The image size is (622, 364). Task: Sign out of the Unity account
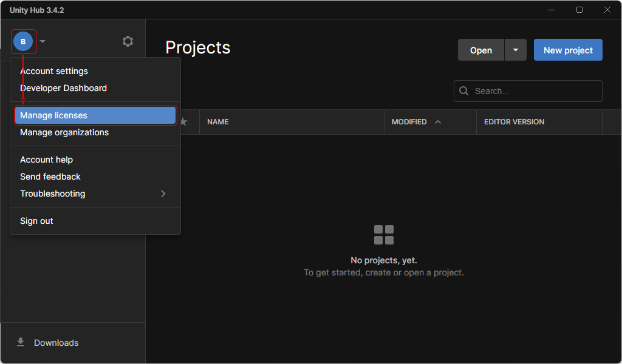coord(95,221)
